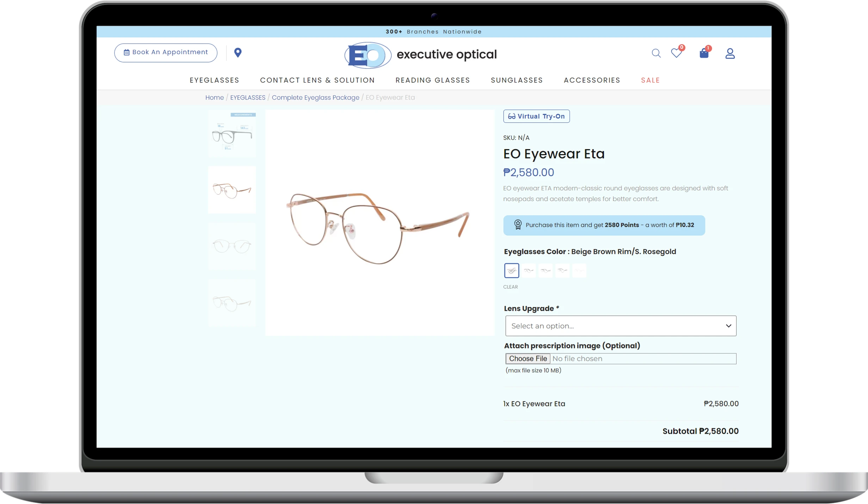Viewport: 868px width, 504px height.
Task: Click the SKU: N/A label
Action: coord(516,138)
